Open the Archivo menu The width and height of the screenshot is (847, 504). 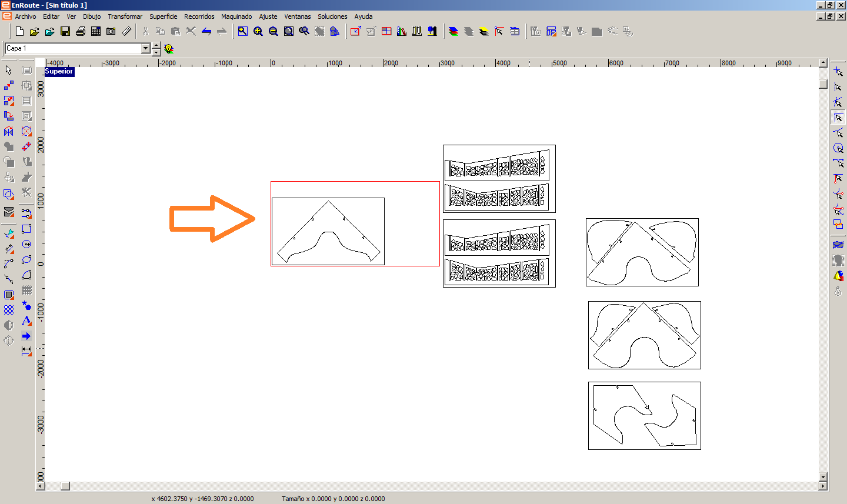pyautogui.click(x=25, y=16)
